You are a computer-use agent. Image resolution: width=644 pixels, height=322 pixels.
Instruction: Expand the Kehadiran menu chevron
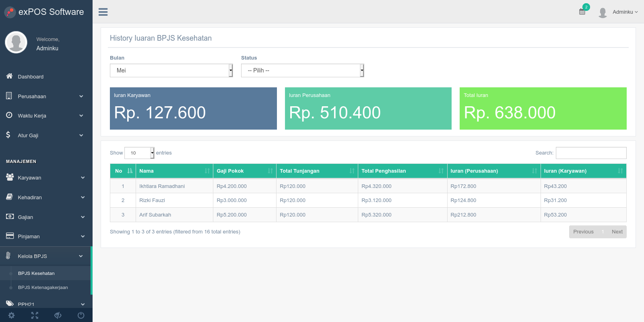tap(83, 197)
